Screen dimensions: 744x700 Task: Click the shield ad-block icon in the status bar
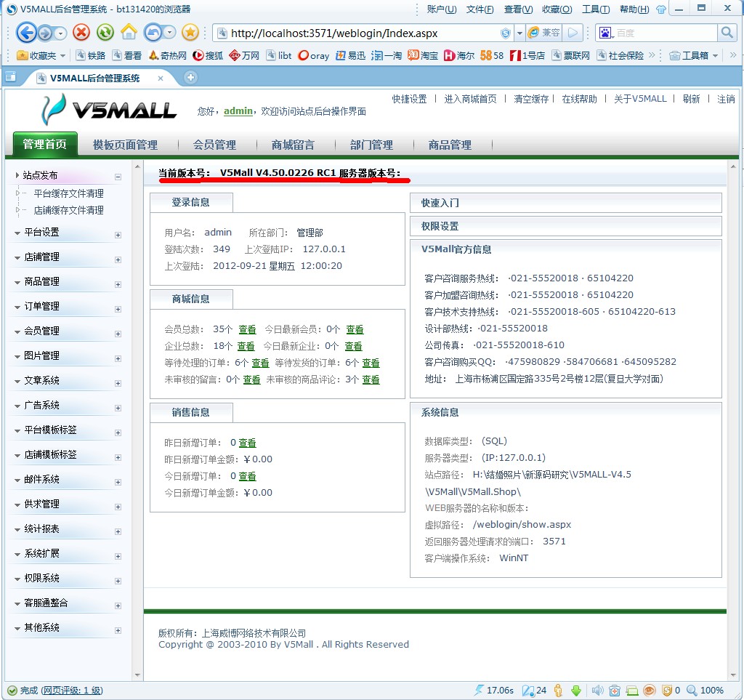pos(667,690)
